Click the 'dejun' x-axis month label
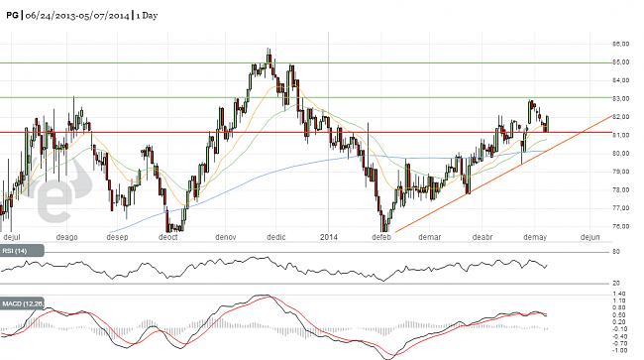The height and width of the screenshot is (360, 644). (x=590, y=237)
